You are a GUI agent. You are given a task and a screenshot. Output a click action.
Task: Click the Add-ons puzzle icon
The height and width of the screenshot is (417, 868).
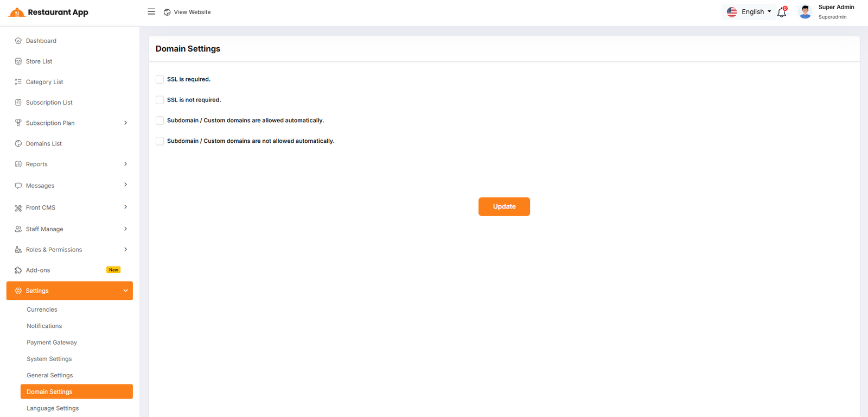[x=18, y=270]
